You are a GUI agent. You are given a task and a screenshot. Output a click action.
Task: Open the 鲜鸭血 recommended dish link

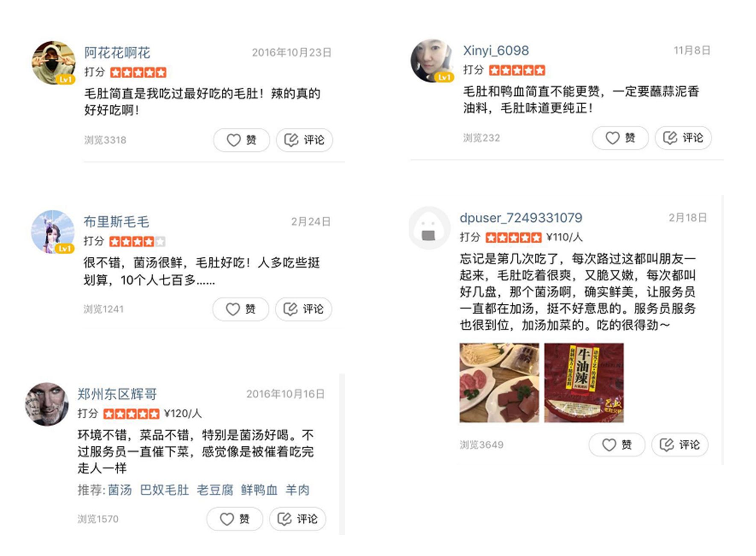click(259, 490)
